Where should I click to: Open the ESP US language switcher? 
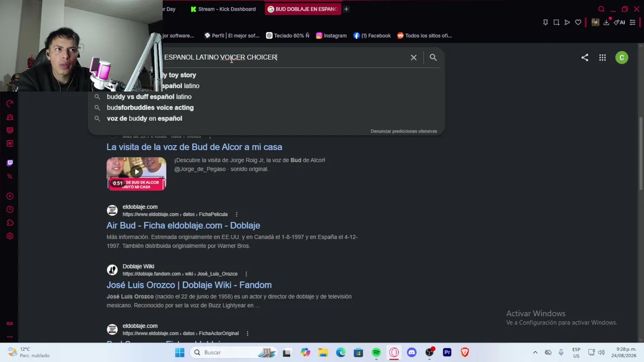point(576,352)
